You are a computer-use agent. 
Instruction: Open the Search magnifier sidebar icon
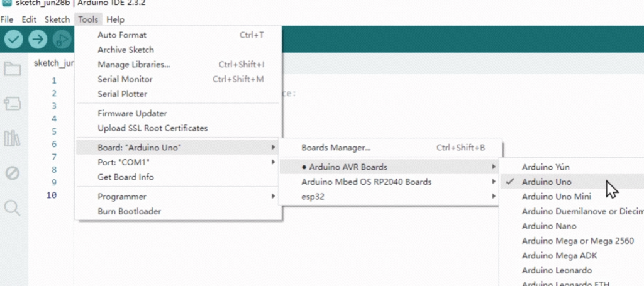point(12,207)
